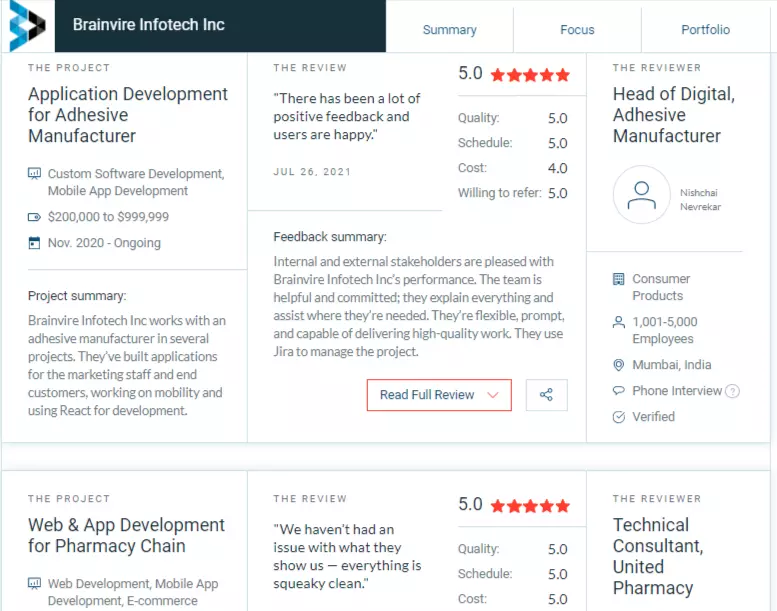
Task: Click the Phone Interview help question mark
Action: tap(732, 391)
